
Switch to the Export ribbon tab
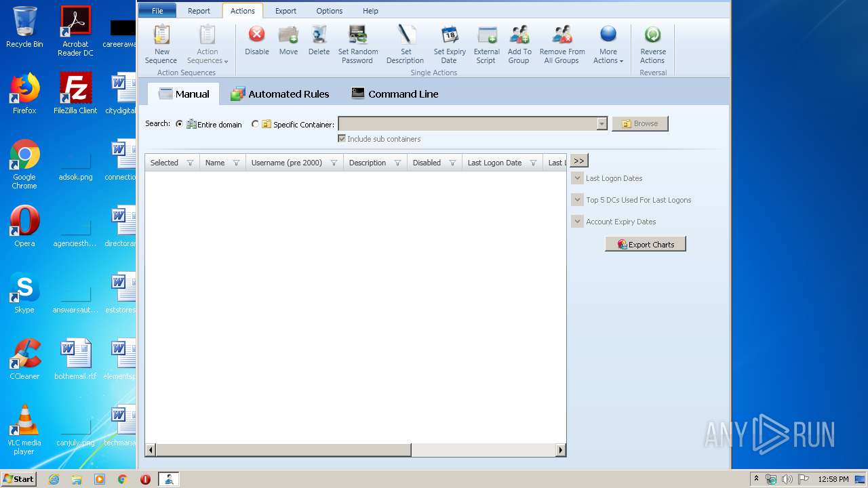tap(285, 11)
